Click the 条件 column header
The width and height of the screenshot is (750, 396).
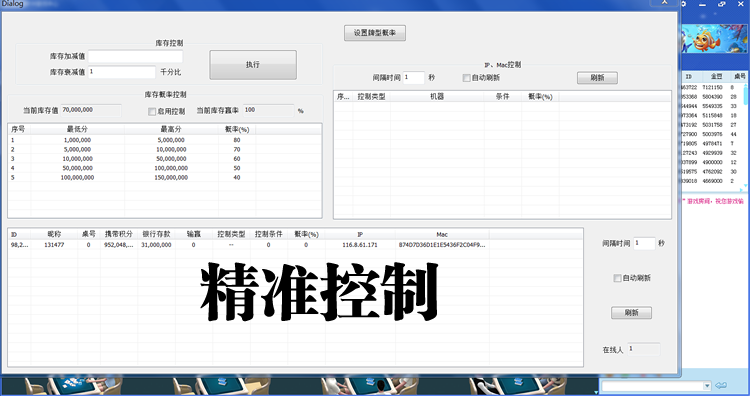pyautogui.click(x=503, y=97)
